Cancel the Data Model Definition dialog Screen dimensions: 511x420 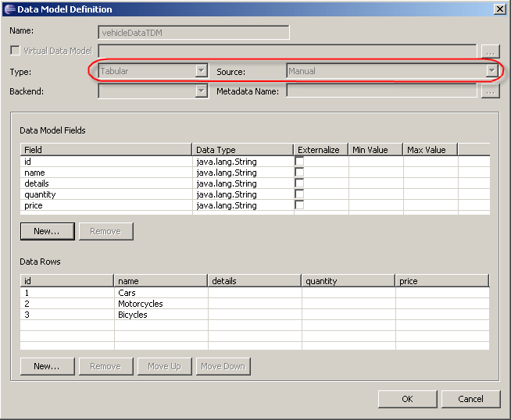tap(470, 399)
